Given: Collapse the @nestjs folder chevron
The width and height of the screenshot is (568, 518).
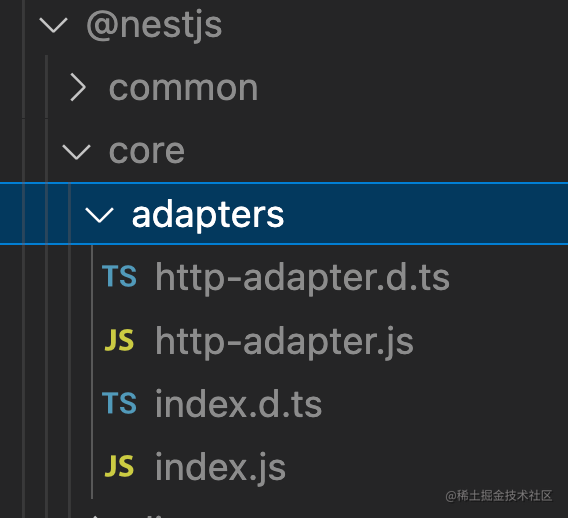Looking at the screenshot, I should point(53,26).
